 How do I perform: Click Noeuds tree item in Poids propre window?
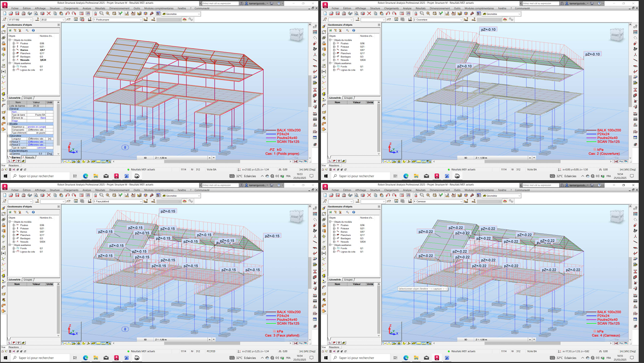(x=24, y=60)
